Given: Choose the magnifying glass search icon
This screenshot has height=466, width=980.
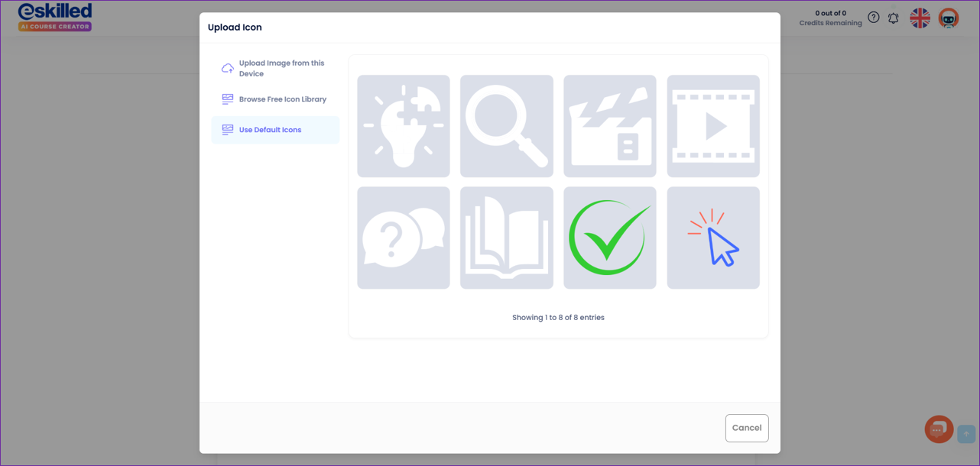Looking at the screenshot, I should [x=506, y=126].
